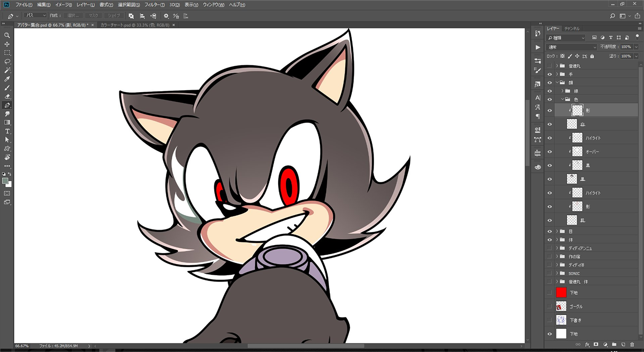Open the フィルター menu
Image resolution: width=644 pixels, height=352 pixels.
coord(154,5)
